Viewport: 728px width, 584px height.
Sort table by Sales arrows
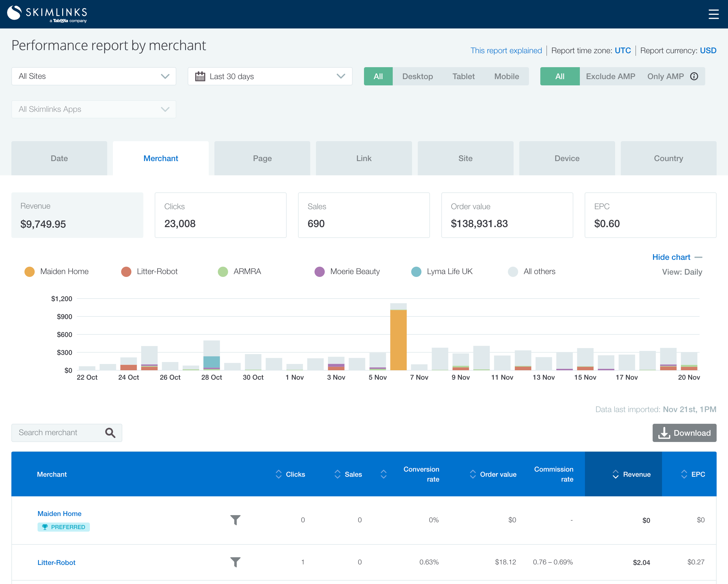pos(337,474)
